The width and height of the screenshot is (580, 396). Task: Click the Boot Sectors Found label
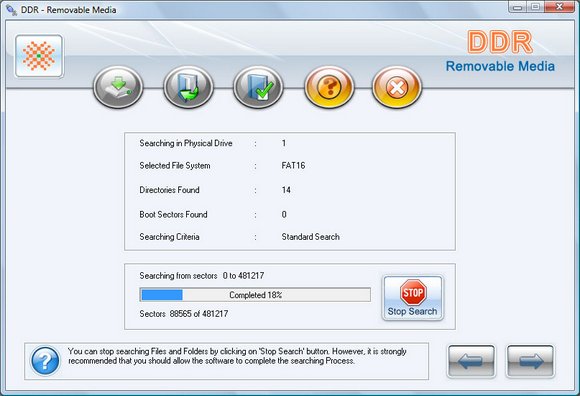pos(173,214)
